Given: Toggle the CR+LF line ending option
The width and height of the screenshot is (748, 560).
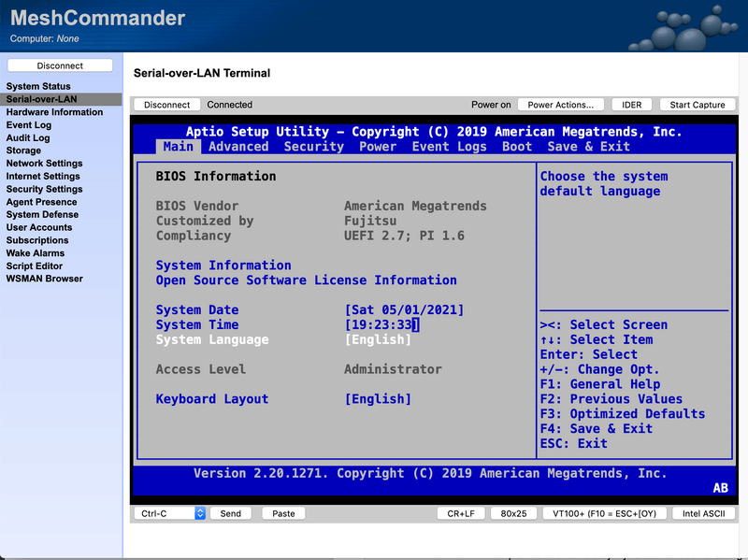Looking at the screenshot, I should click(x=461, y=513).
